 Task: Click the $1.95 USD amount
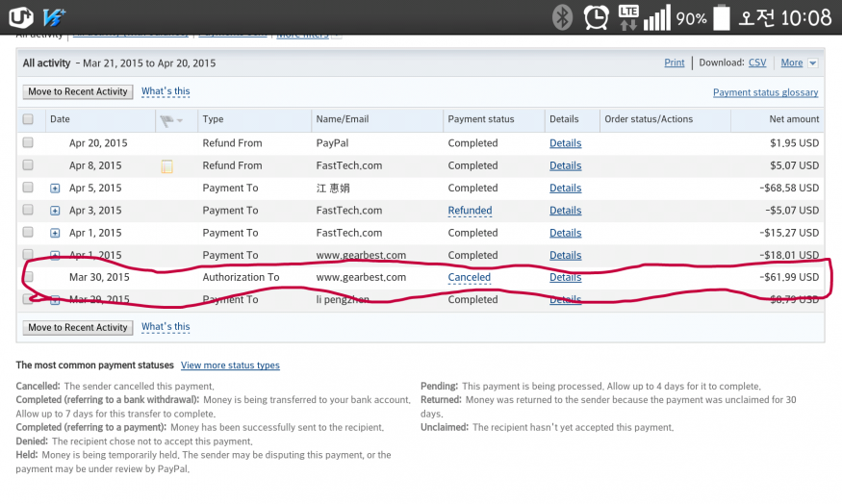[795, 143]
